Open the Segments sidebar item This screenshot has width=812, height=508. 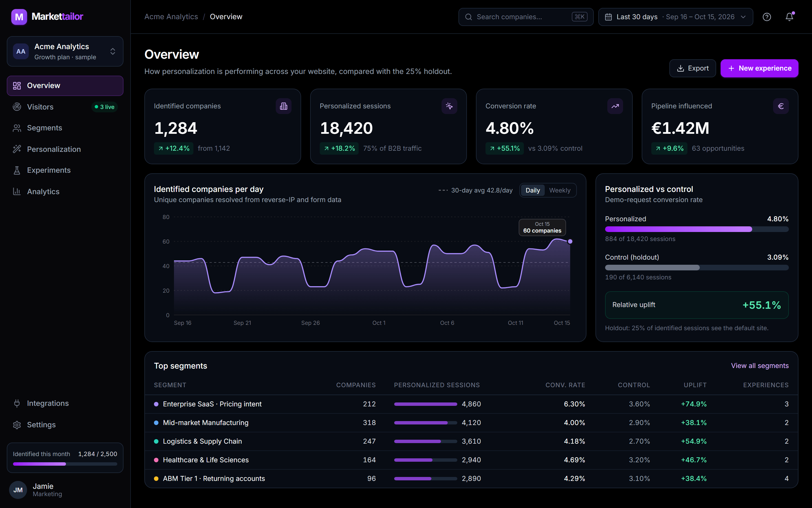pos(65,128)
